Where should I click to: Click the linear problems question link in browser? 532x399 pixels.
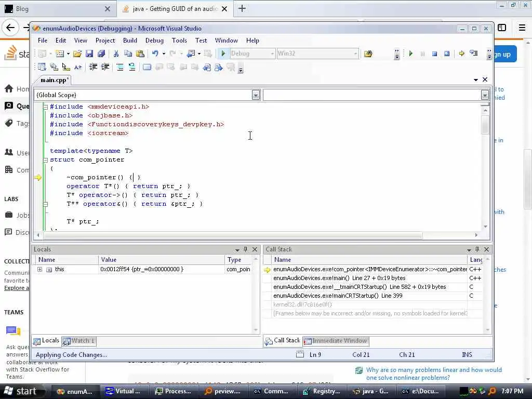[x=434, y=374]
